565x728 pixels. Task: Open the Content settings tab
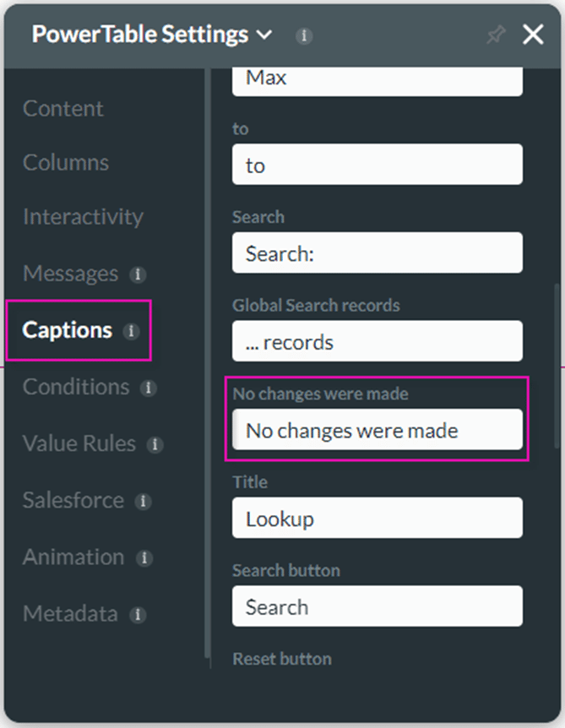pyautogui.click(x=63, y=109)
